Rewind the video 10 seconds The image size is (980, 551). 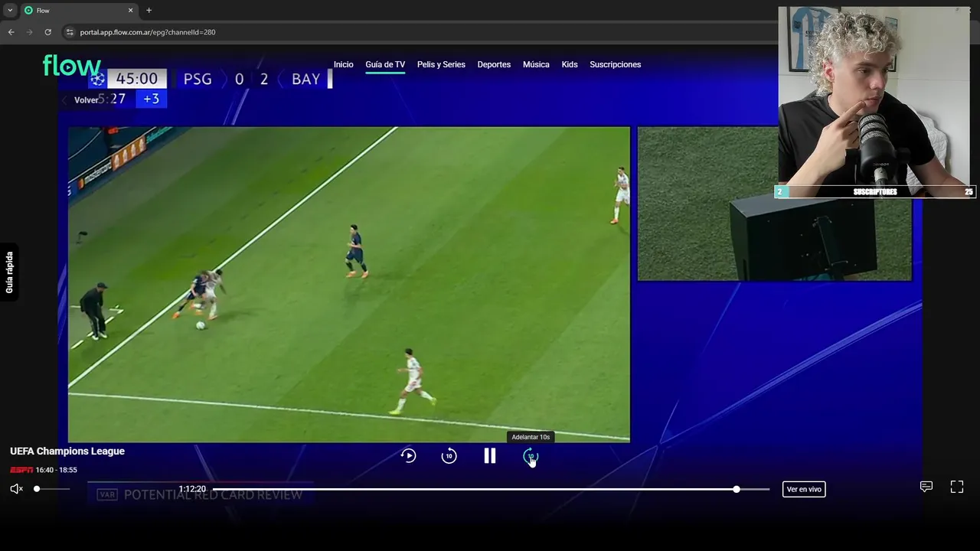449,456
